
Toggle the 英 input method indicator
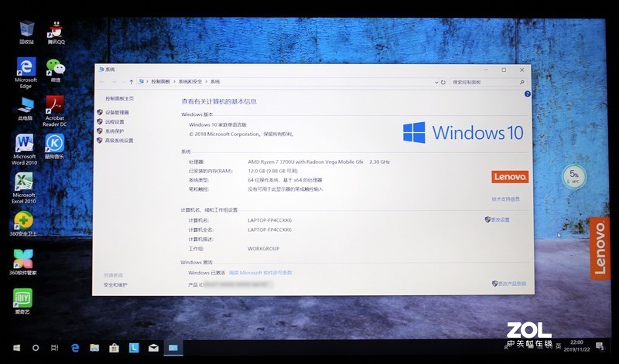point(558,346)
